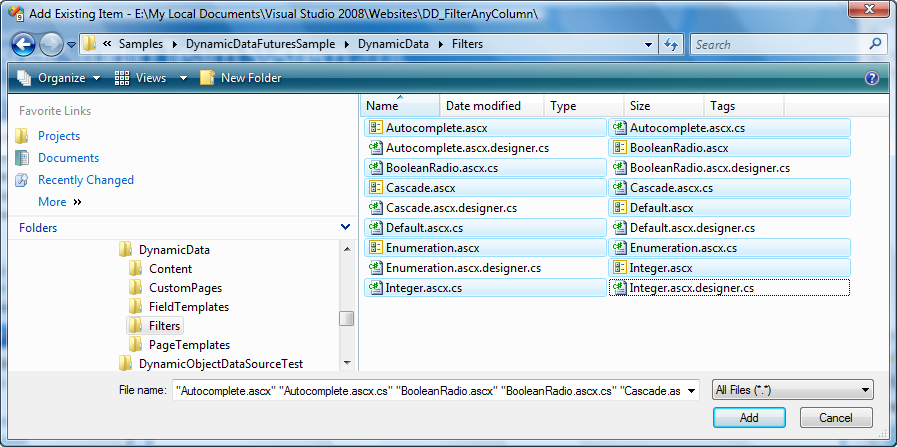This screenshot has height=447, width=897.
Task: Navigate to Samples in the breadcrumb
Action: click(141, 44)
